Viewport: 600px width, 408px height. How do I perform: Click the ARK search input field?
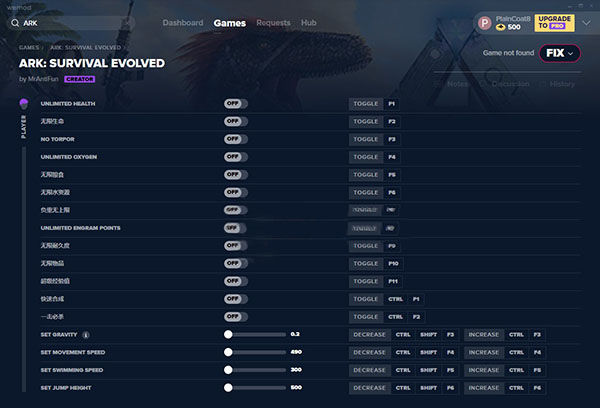click(72, 23)
